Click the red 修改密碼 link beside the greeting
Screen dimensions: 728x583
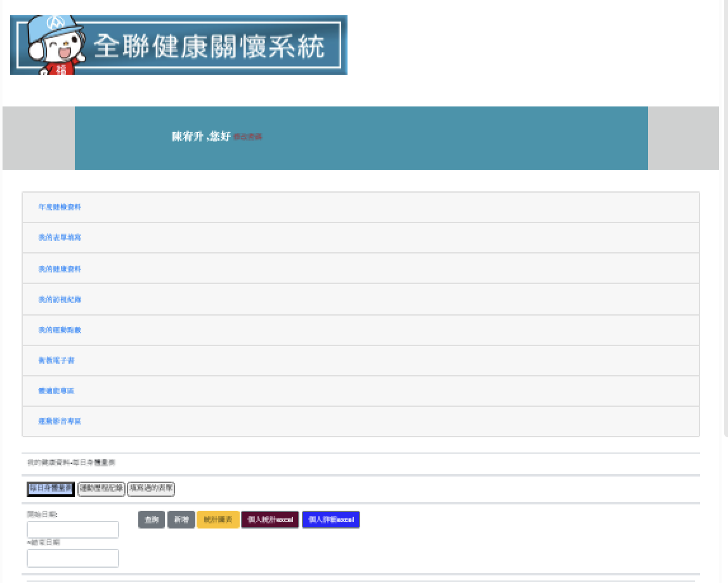pyautogui.click(x=247, y=137)
